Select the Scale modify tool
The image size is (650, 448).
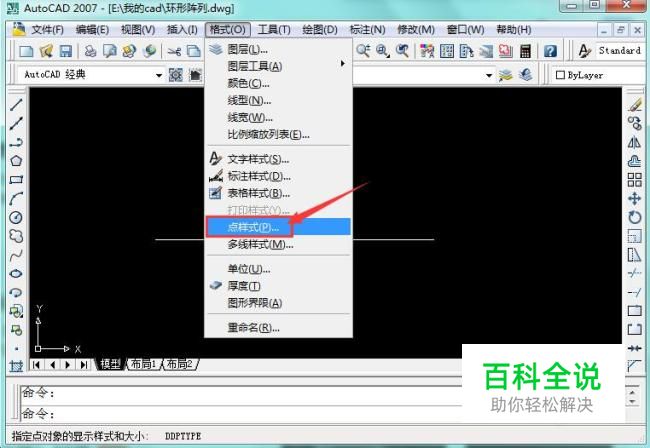[x=634, y=236]
